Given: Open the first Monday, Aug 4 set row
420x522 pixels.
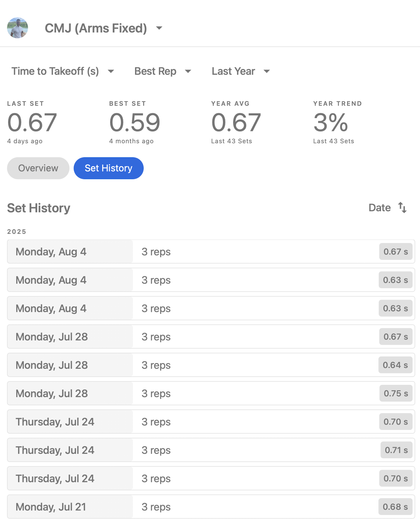Looking at the screenshot, I should (x=211, y=251).
